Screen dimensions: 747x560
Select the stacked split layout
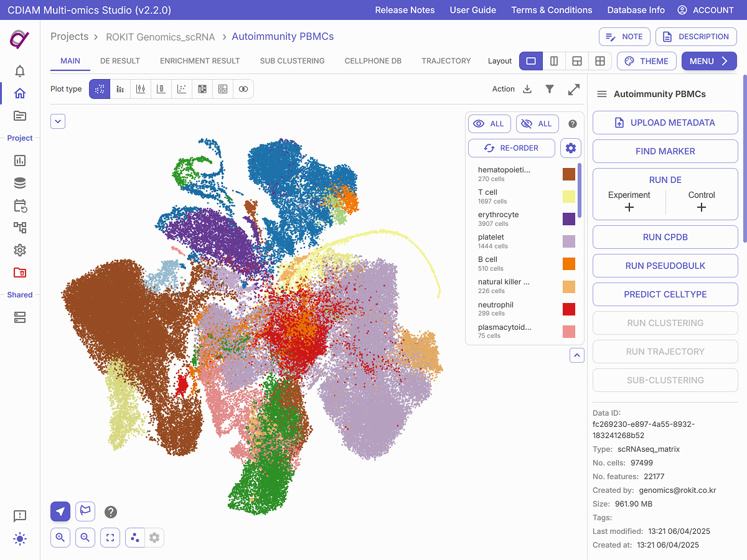577,61
